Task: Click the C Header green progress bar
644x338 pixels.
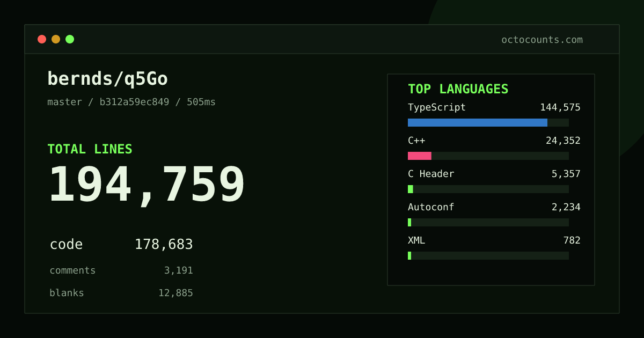Action: pyautogui.click(x=411, y=189)
